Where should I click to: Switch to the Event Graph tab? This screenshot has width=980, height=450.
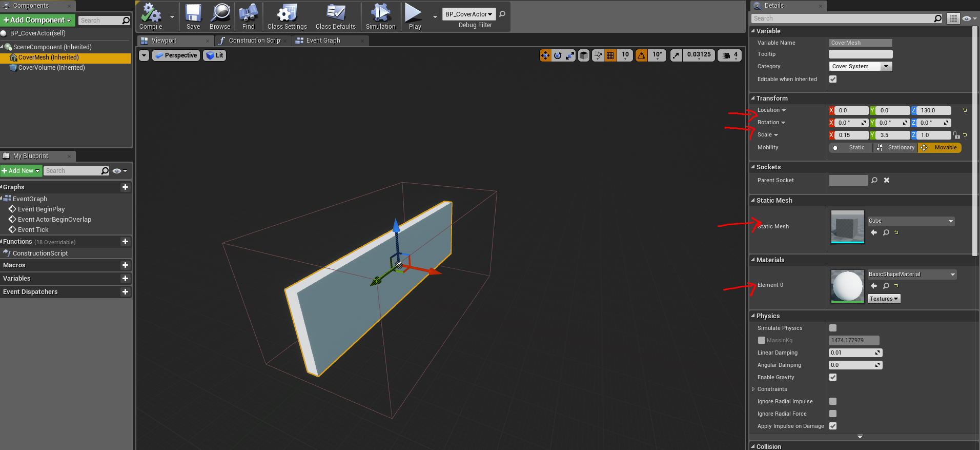click(323, 41)
